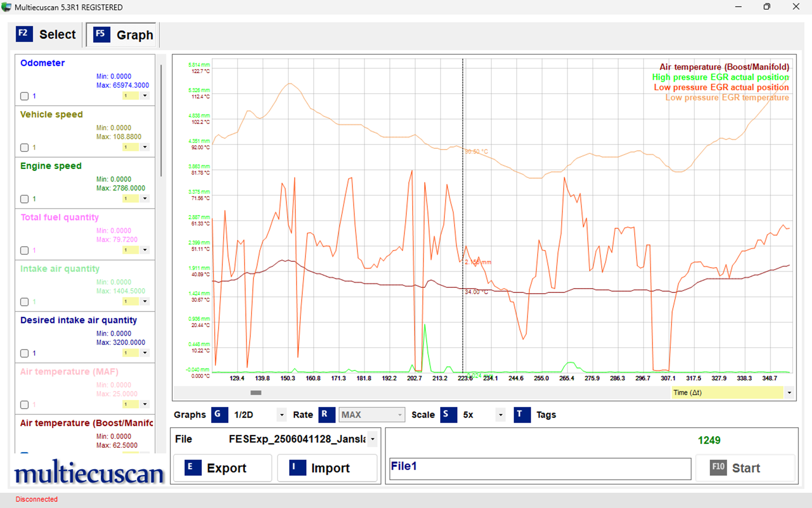Screen dimensions: 812x508
Task: Click the File1 text input field
Action: click(540, 469)
